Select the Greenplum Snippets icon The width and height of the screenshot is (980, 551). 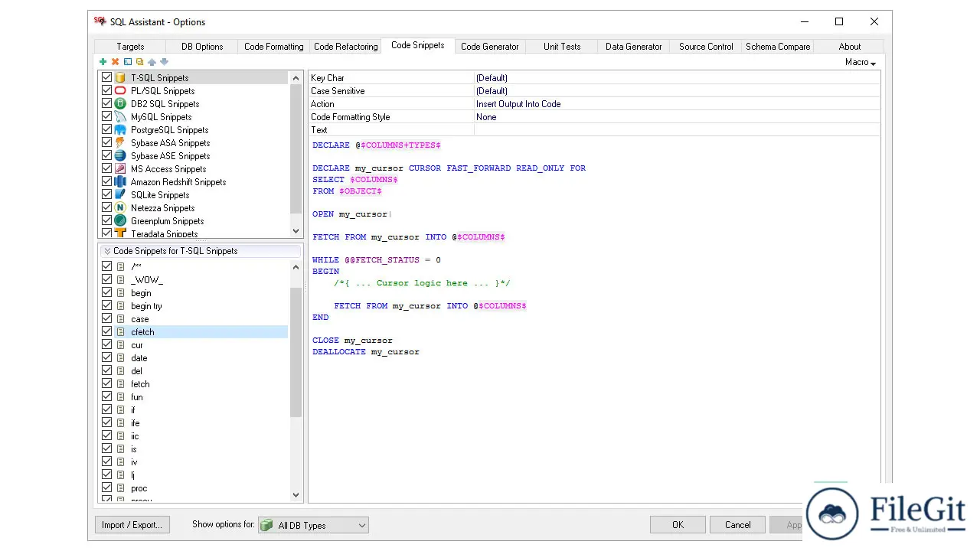120,221
